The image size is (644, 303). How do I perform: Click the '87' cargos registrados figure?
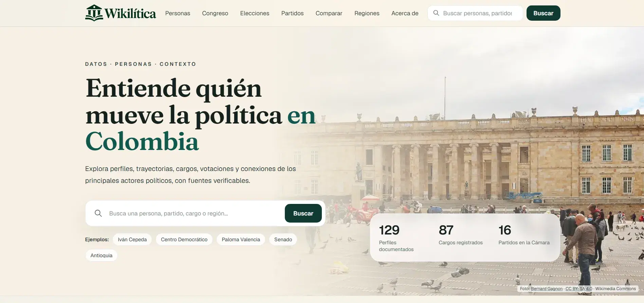(x=446, y=230)
